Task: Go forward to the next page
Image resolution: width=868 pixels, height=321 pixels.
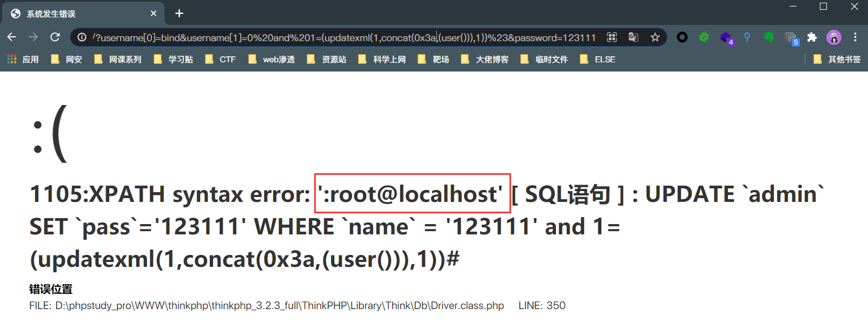Action: [x=33, y=37]
